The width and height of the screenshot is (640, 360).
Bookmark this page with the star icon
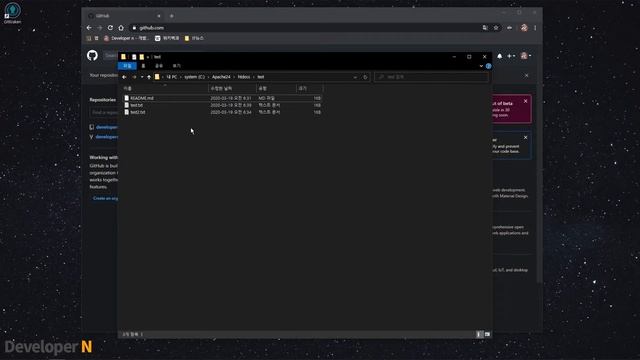click(x=496, y=28)
